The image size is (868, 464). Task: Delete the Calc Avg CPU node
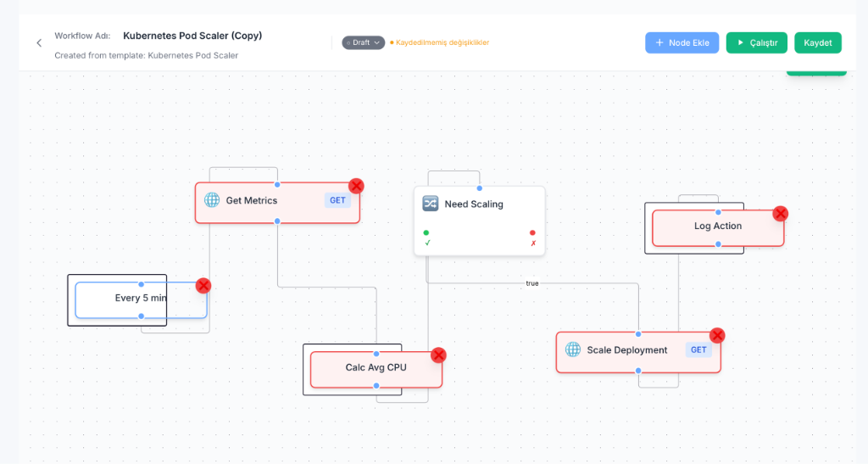click(x=438, y=355)
